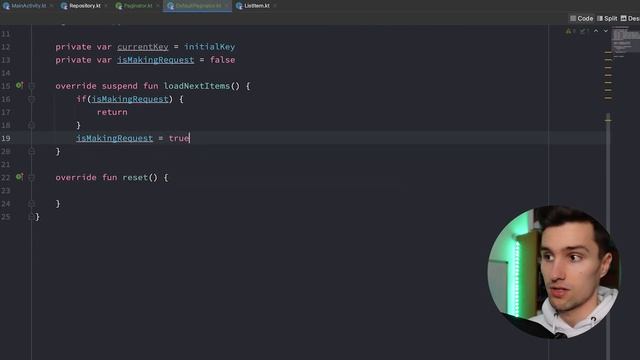Click gutter line number 12
Viewport: 640px width, 360px height.
5,47
